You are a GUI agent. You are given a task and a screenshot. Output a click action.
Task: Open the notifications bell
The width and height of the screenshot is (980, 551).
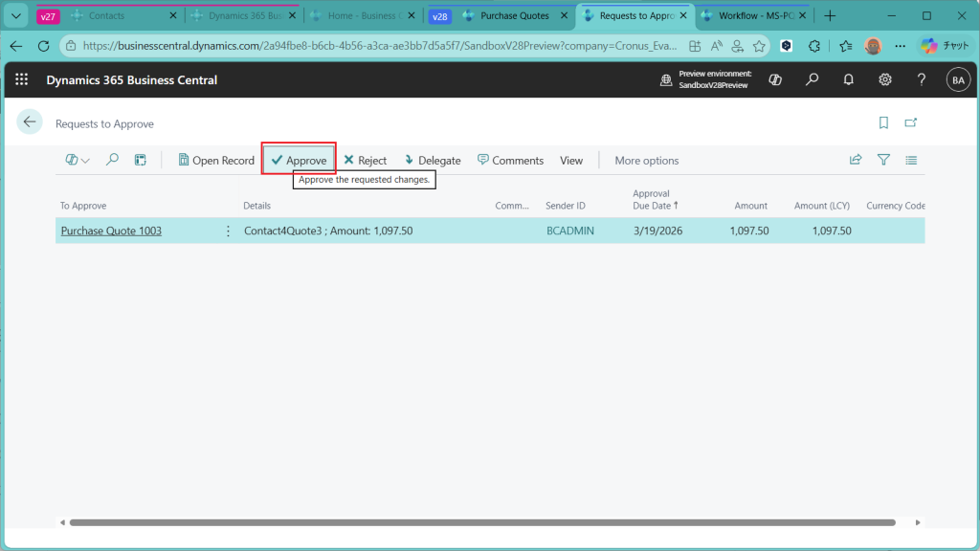[848, 80]
